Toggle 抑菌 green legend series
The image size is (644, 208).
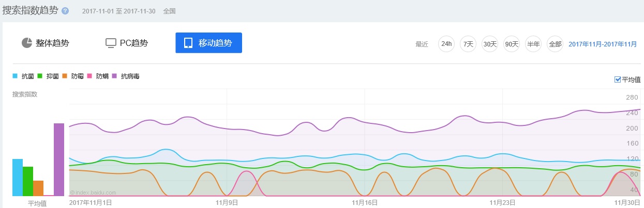[48, 76]
